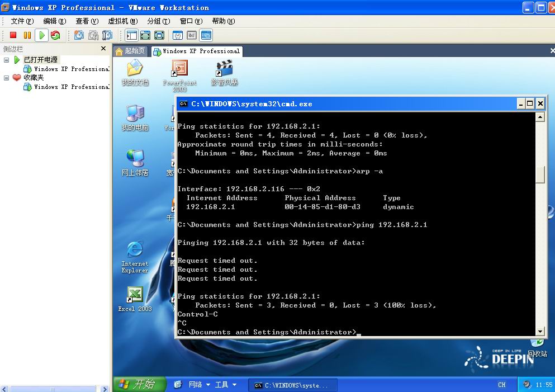Take a snapshot using the clock icon
Viewport: 555px width, 392px height.
click(79, 35)
